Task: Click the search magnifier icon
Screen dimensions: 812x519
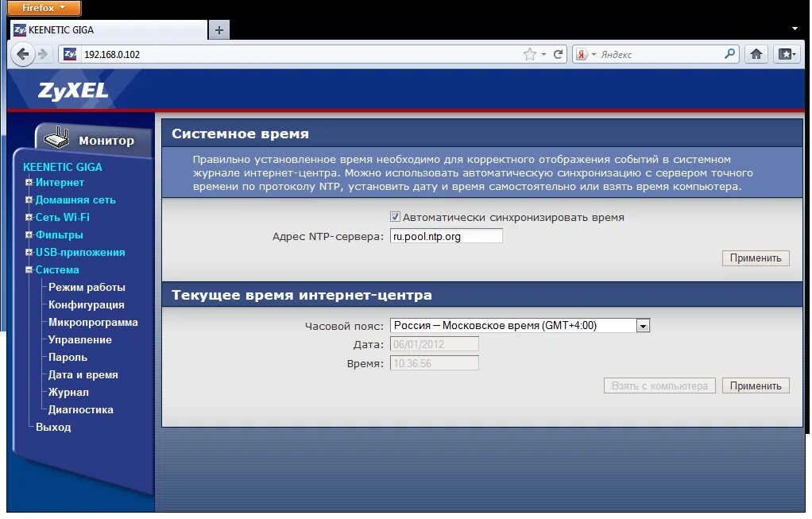Action: point(729,54)
